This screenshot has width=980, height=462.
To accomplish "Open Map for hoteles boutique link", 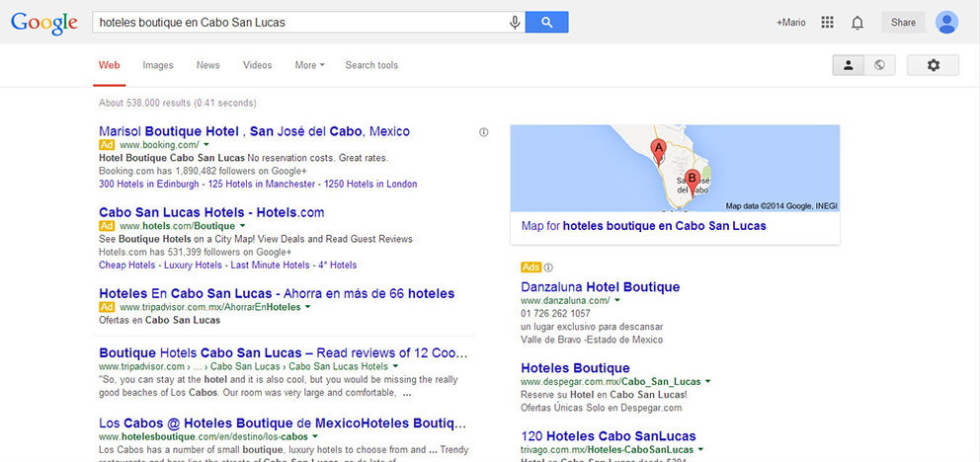I will pos(644,226).
